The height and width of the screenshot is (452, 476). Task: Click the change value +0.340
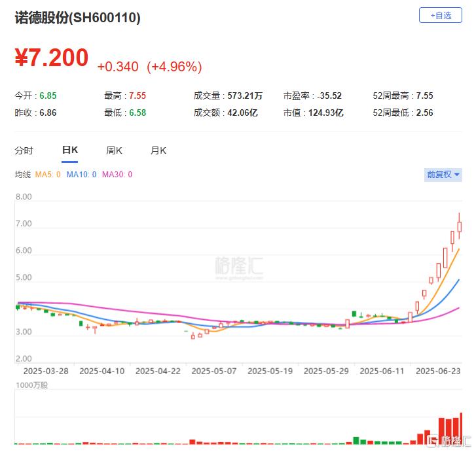tap(118, 67)
